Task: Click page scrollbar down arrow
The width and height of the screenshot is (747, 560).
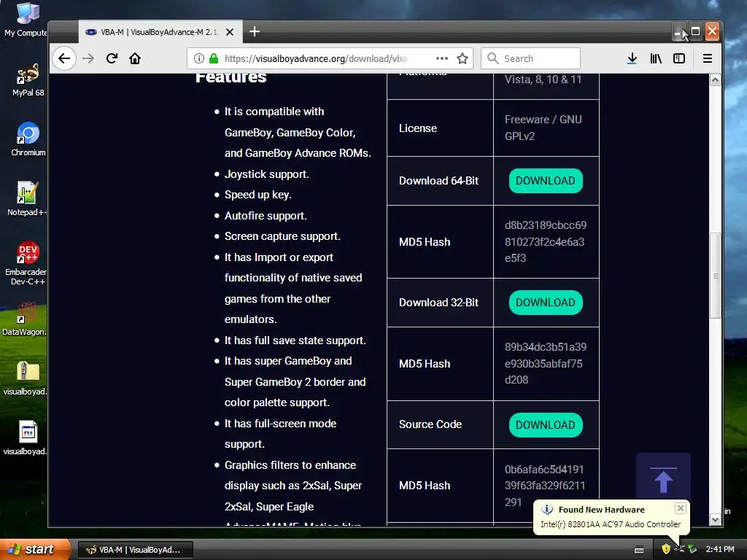Action: [715, 519]
